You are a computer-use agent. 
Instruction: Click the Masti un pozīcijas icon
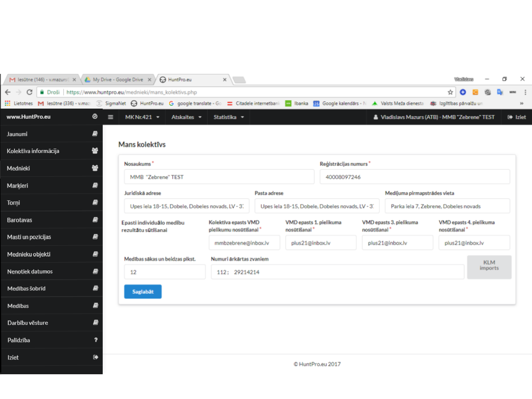click(x=95, y=237)
